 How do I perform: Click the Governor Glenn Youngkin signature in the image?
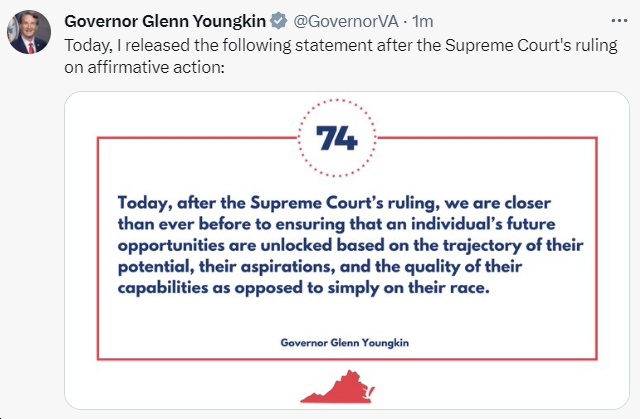point(344,342)
